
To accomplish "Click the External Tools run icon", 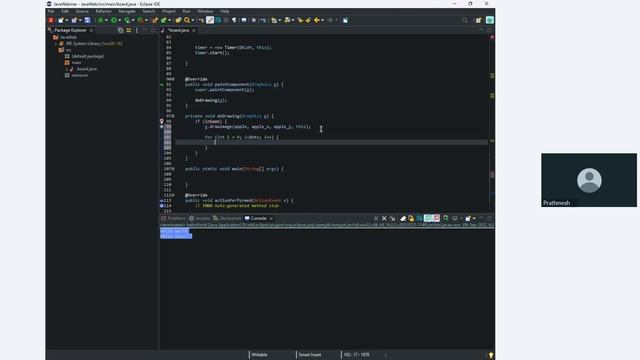I will tap(141, 20).
